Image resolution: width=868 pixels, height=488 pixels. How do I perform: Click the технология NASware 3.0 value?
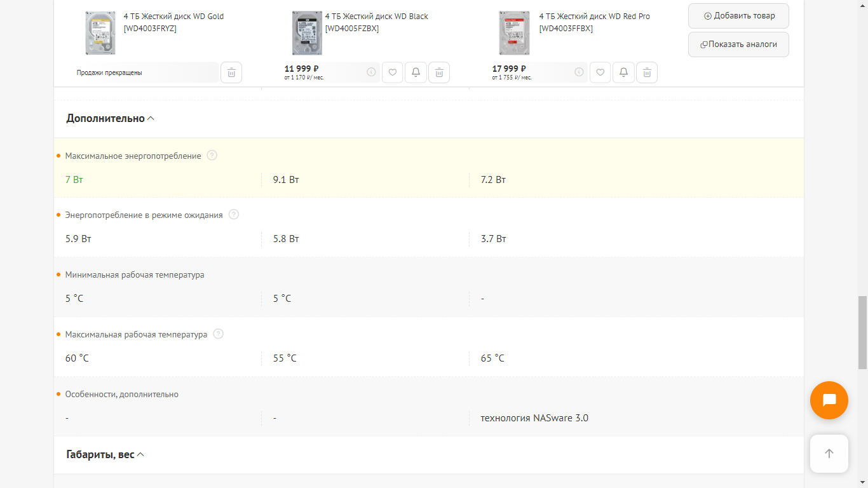(x=534, y=418)
